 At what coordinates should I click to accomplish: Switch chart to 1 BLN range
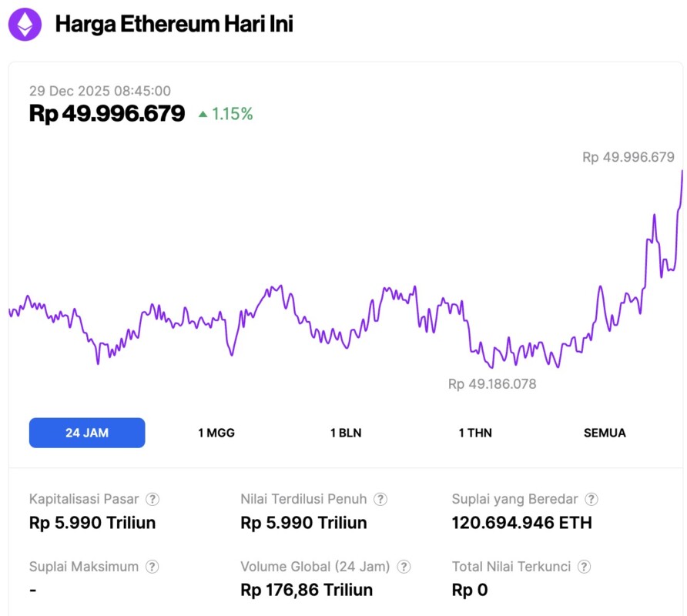click(346, 433)
